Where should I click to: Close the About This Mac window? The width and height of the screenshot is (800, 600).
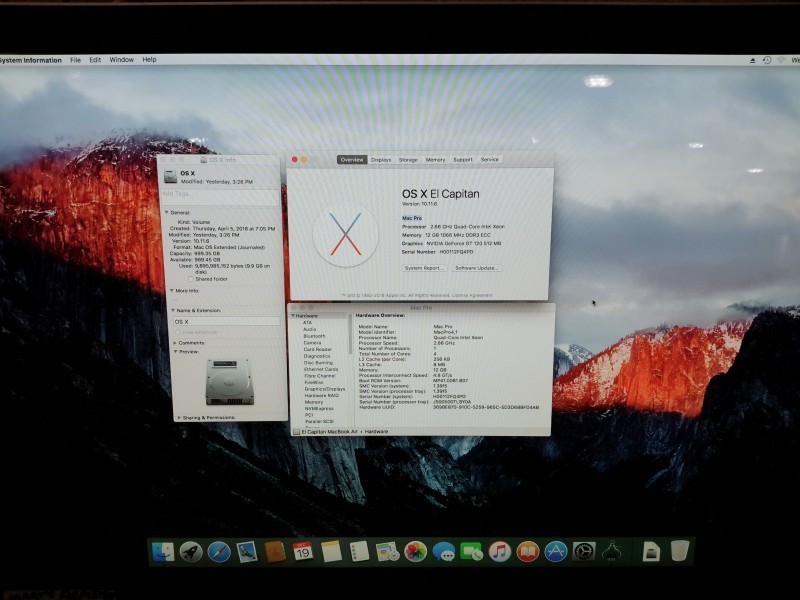tap(294, 160)
